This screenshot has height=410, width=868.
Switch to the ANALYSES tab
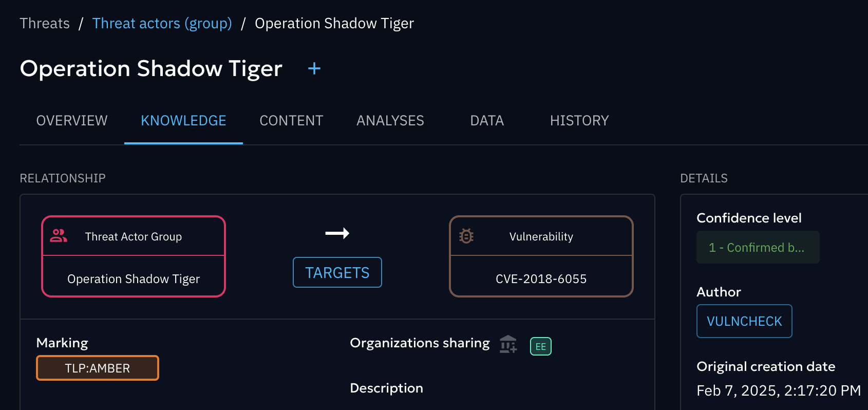pos(390,121)
